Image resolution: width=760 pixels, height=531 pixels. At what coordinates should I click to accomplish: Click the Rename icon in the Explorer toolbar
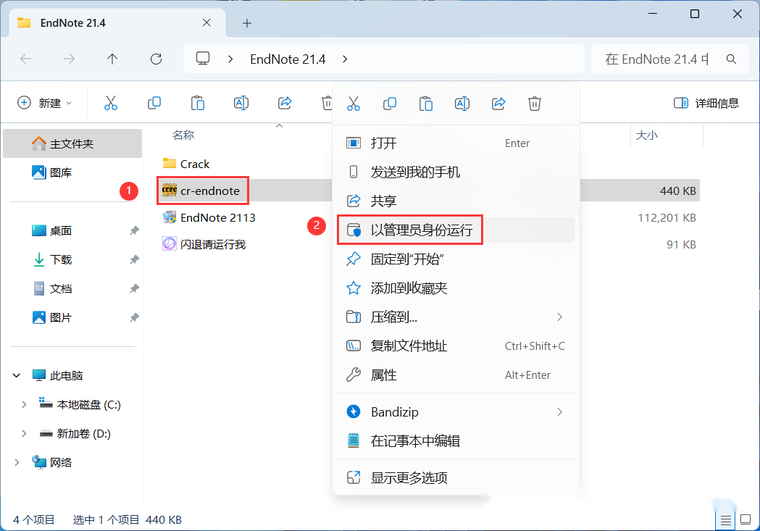pyautogui.click(x=241, y=103)
